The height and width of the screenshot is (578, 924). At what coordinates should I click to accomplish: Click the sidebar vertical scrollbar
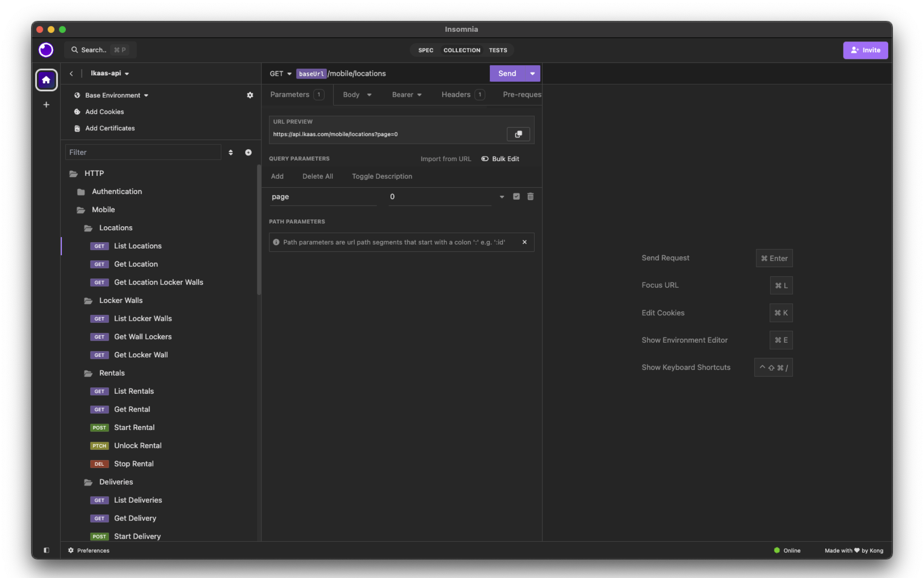point(259,230)
